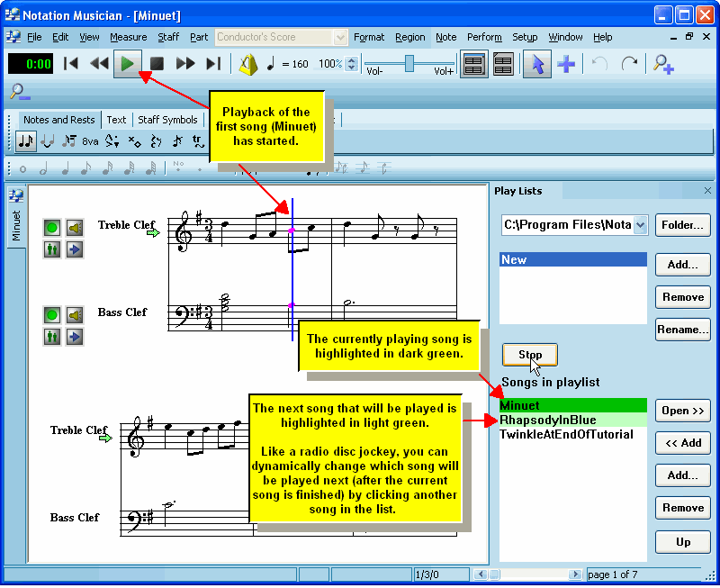Toggle the green record indicator for Treble Clef
The image size is (720, 588).
pyautogui.click(x=51, y=228)
